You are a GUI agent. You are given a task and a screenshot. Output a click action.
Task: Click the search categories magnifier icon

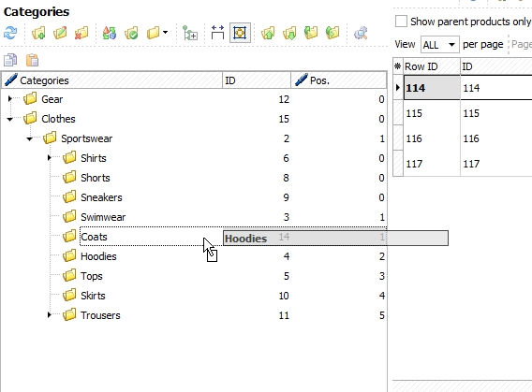pyautogui.click(x=361, y=33)
